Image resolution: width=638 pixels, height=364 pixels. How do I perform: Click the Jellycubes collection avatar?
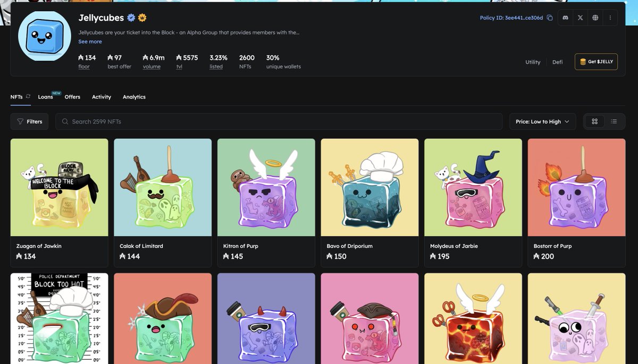[x=45, y=36]
